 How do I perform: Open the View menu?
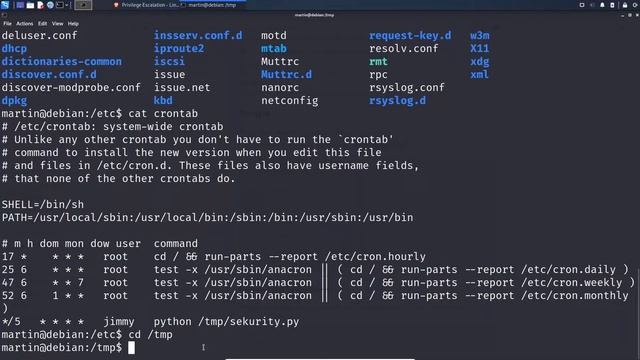[58, 24]
